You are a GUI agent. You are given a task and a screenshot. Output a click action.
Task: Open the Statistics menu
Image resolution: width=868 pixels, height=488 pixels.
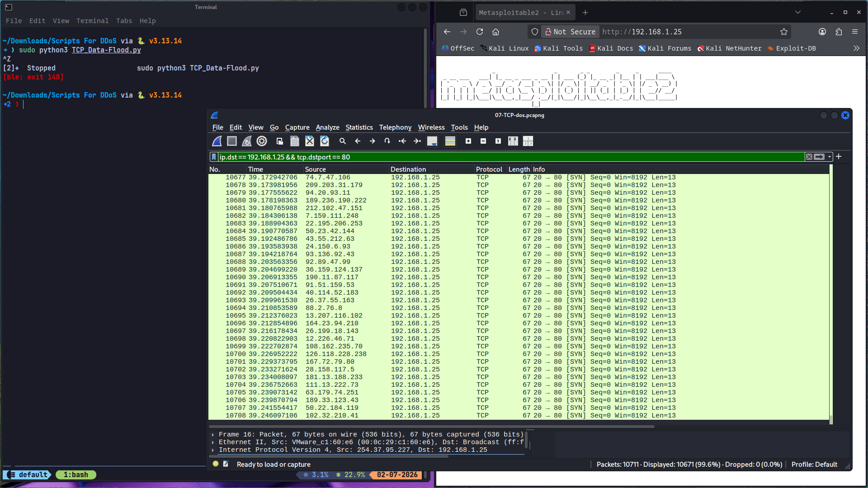(x=359, y=127)
